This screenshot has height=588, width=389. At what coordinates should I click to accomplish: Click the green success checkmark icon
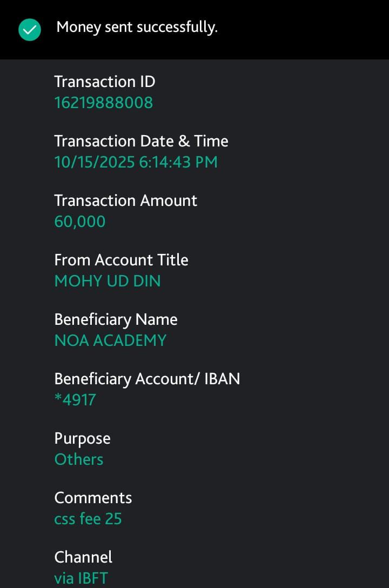30,30
